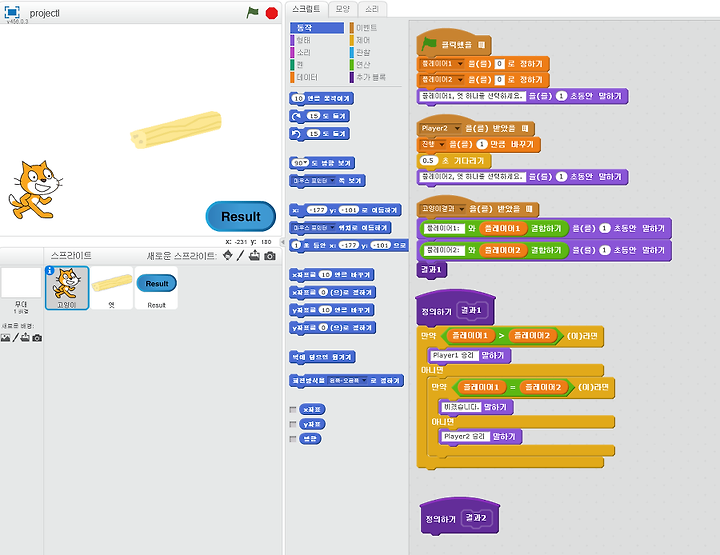Paint a new sprite with the brush icon

point(240,255)
